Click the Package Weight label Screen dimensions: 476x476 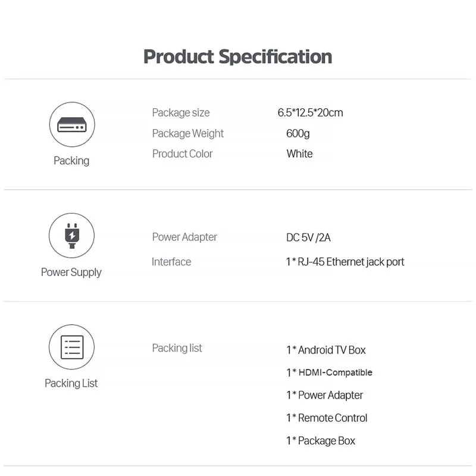(x=188, y=133)
